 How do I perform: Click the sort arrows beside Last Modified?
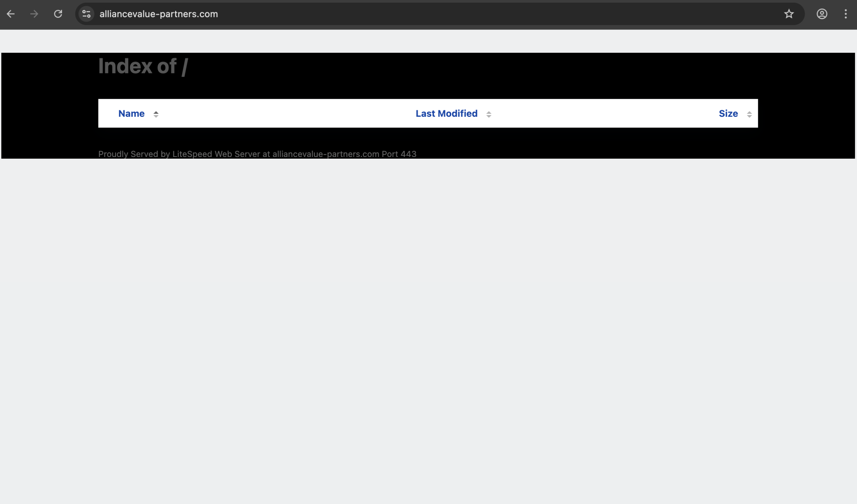(488, 114)
